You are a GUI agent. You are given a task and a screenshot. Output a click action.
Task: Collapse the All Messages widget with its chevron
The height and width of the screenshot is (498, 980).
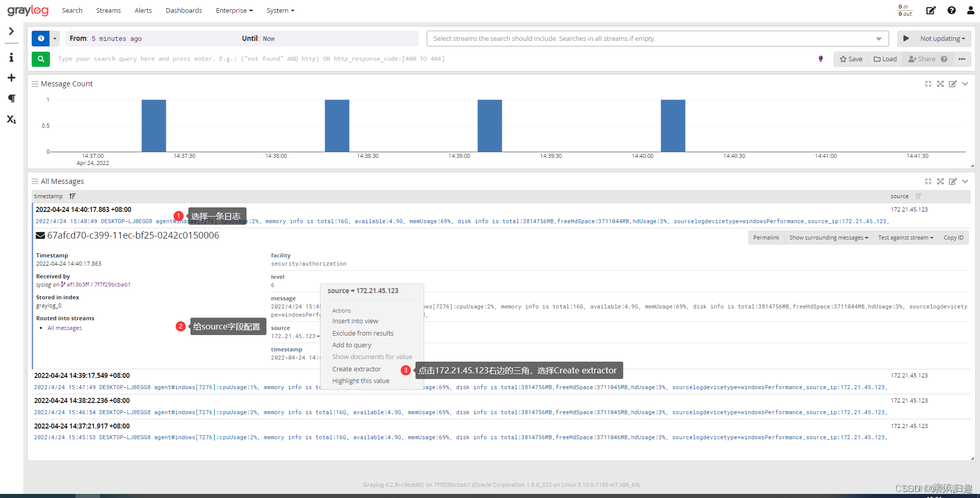[x=965, y=181]
